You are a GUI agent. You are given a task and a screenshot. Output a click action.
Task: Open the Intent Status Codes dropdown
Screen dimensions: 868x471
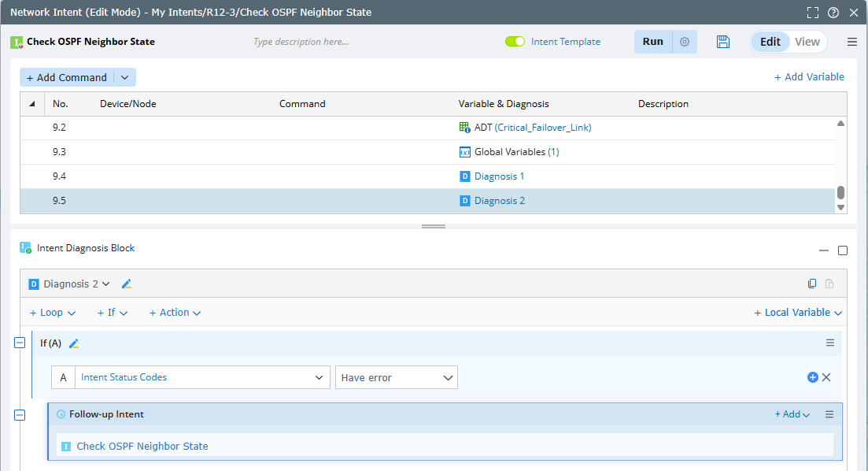click(202, 377)
